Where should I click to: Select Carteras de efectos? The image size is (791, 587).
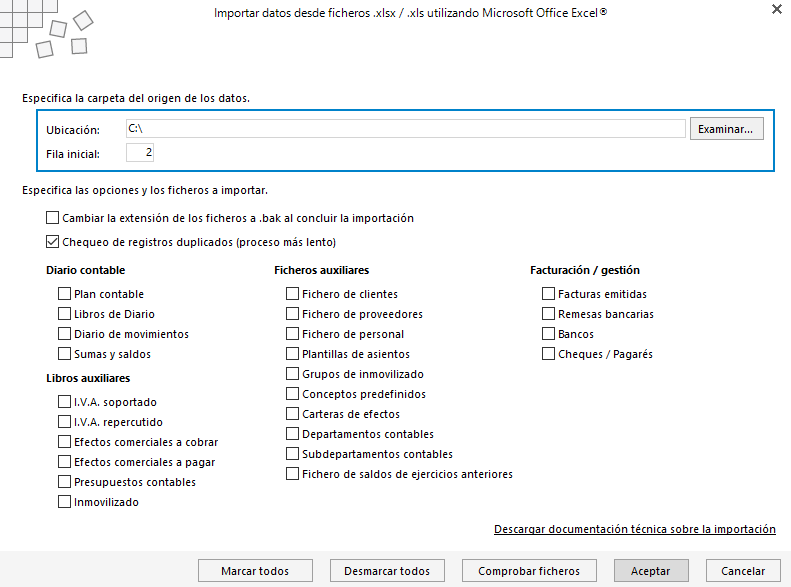point(293,414)
